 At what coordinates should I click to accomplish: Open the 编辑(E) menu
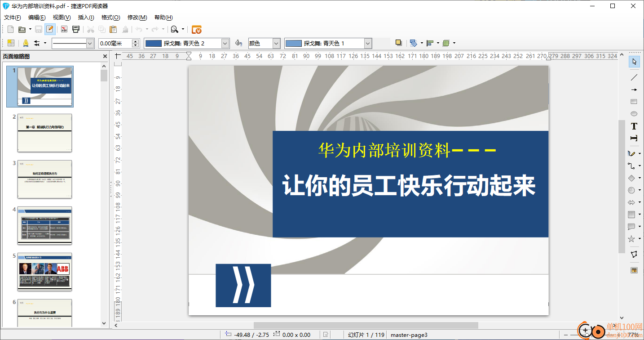[x=37, y=18]
